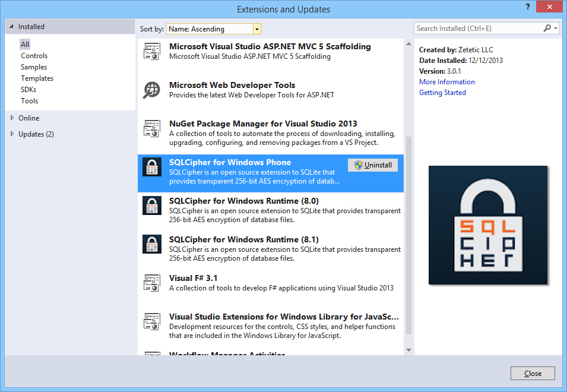Select Visual Studio Extensions for Windows Library title

point(284,317)
